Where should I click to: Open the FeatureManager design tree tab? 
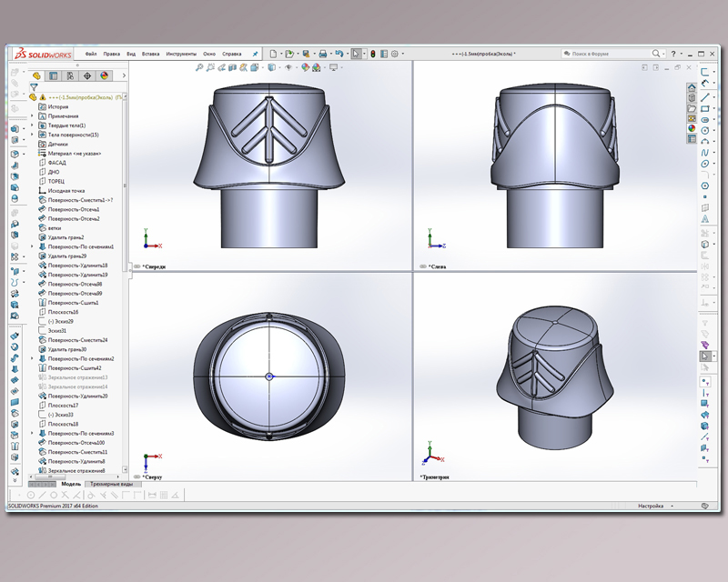point(37,76)
